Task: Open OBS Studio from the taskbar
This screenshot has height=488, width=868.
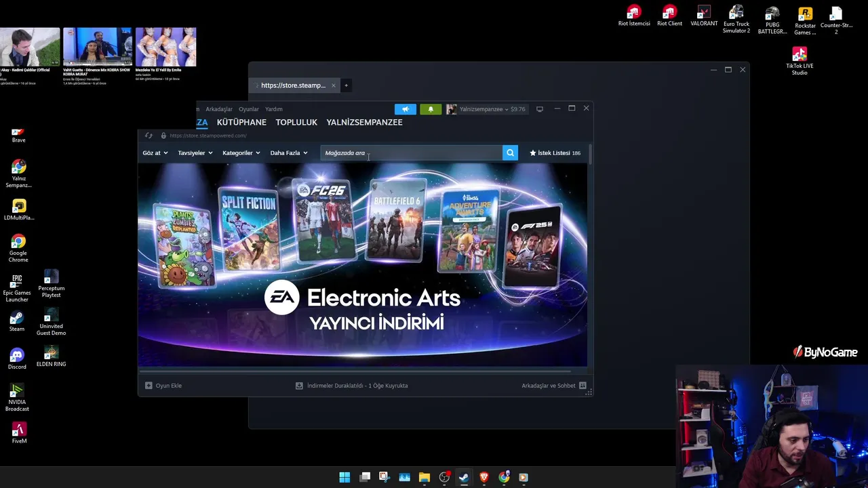Action: [444, 477]
